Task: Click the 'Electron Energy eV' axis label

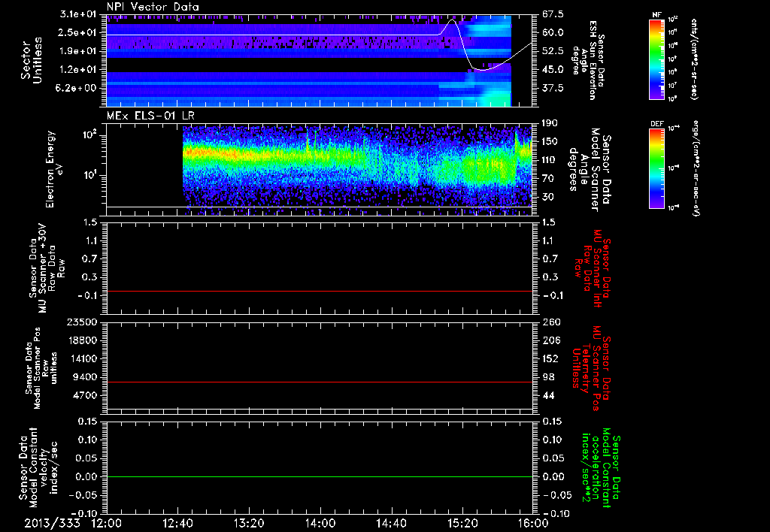Action: point(54,169)
